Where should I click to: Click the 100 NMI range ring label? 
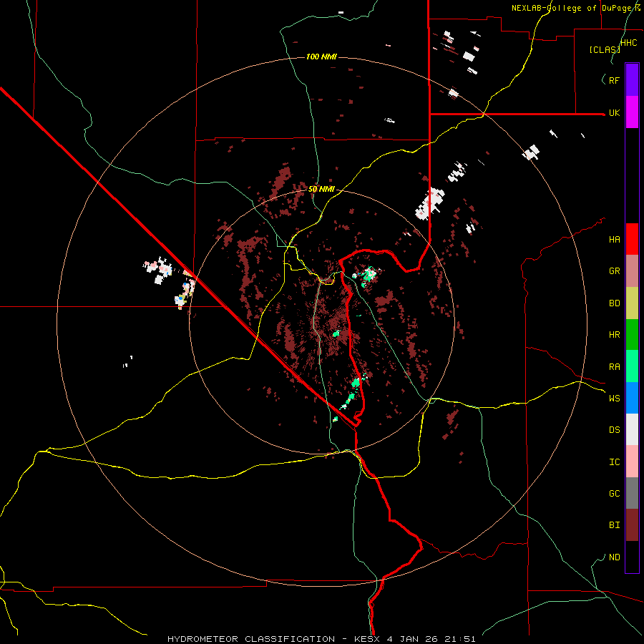[x=321, y=57]
